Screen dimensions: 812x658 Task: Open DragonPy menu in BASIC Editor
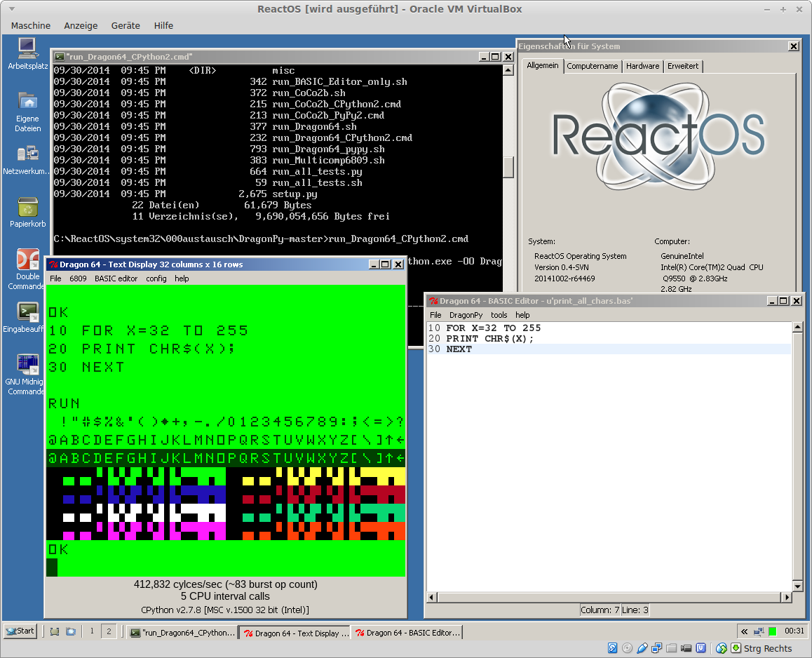tap(466, 315)
